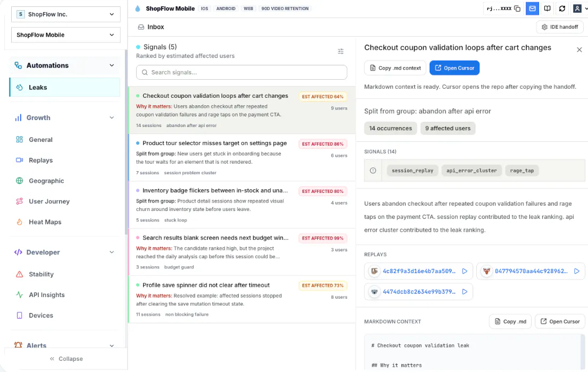Refresh using the header sync icon
This screenshot has width=588, height=372.
click(x=562, y=9)
